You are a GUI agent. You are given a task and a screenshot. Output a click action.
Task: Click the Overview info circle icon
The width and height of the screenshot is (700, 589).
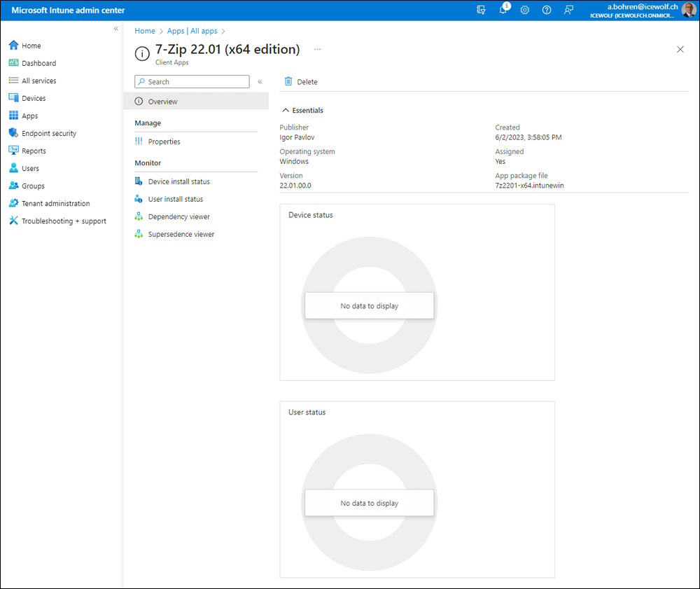(x=139, y=102)
